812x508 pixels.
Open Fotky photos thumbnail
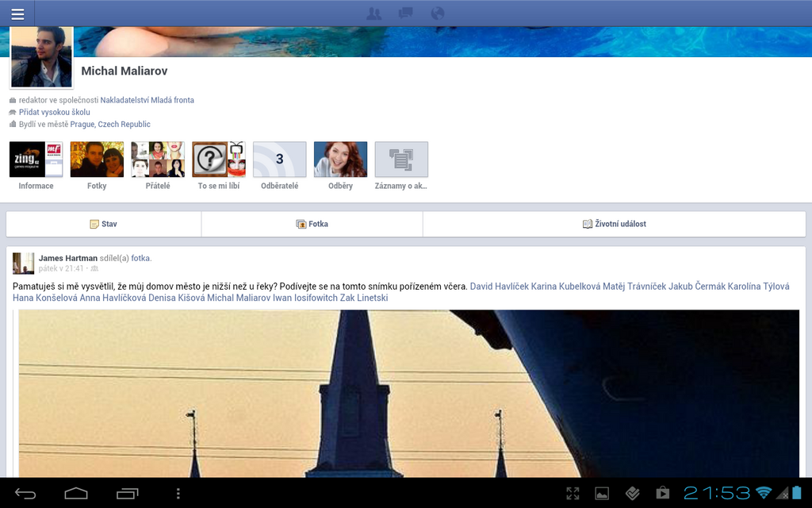coord(97,160)
